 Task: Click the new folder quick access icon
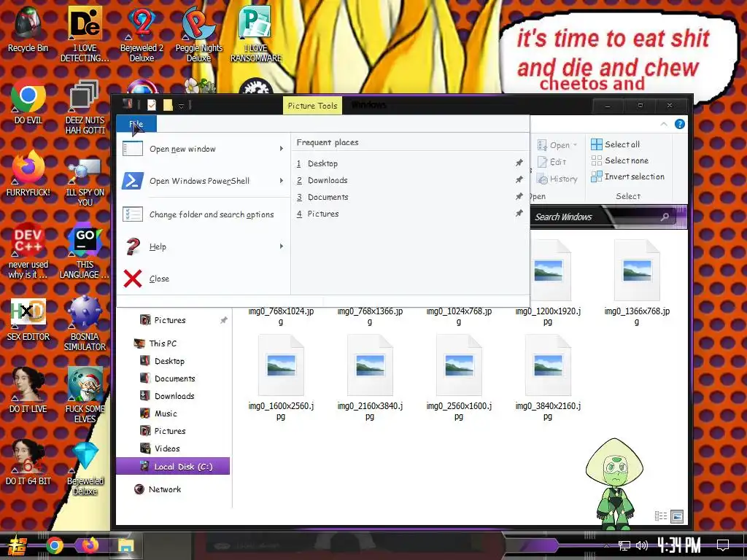pyautogui.click(x=168, y=105)
